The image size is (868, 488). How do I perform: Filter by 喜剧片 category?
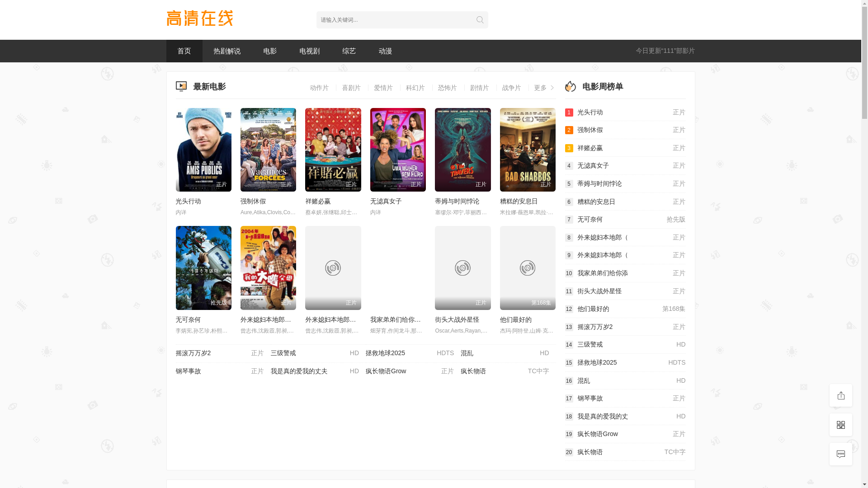pyautogui.click(x=351, y=88)
